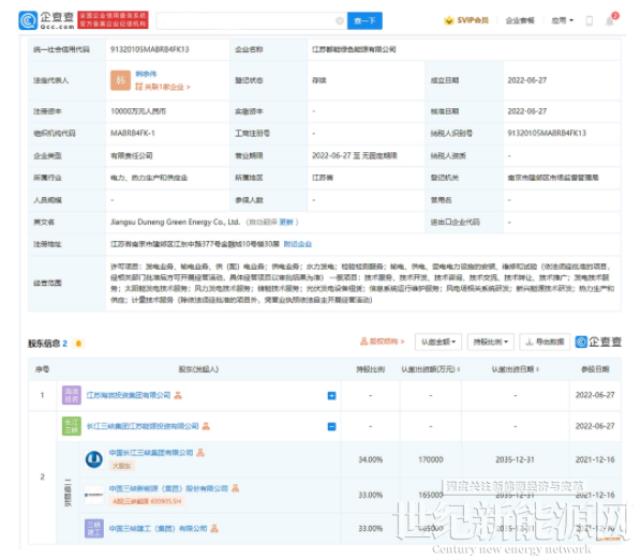
Task: Open 中国三峡建工(集团)有限公司 link
Action: tap(158, 528)
